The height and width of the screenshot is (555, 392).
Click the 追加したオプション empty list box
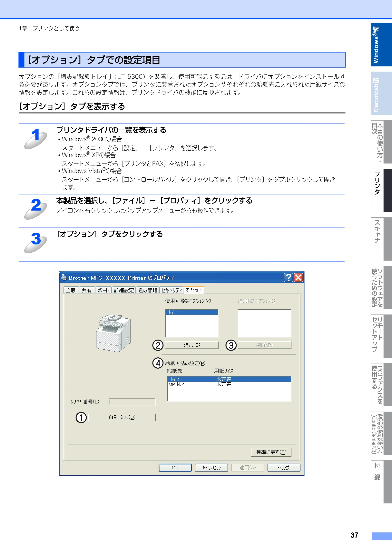click(x=265, y=323)
